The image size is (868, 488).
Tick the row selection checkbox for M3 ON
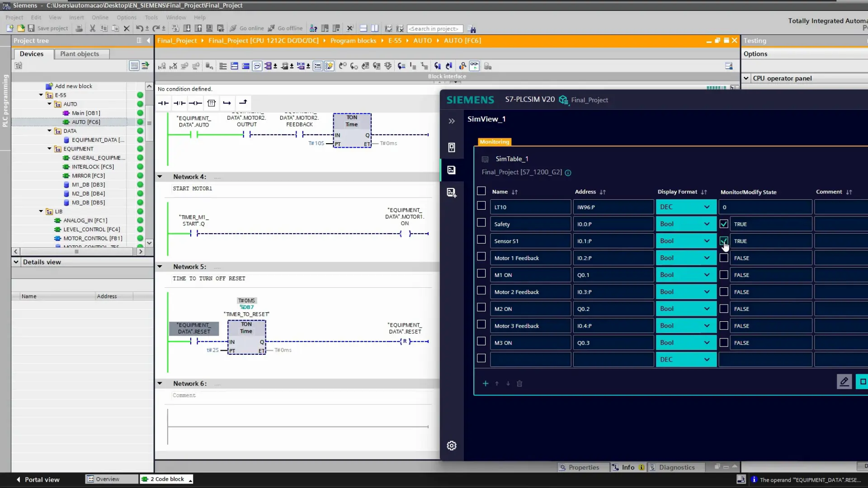(481, 342)
